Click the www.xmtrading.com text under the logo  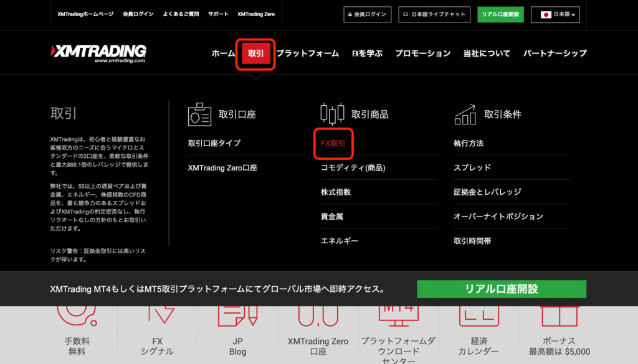(x=120, y=60)
